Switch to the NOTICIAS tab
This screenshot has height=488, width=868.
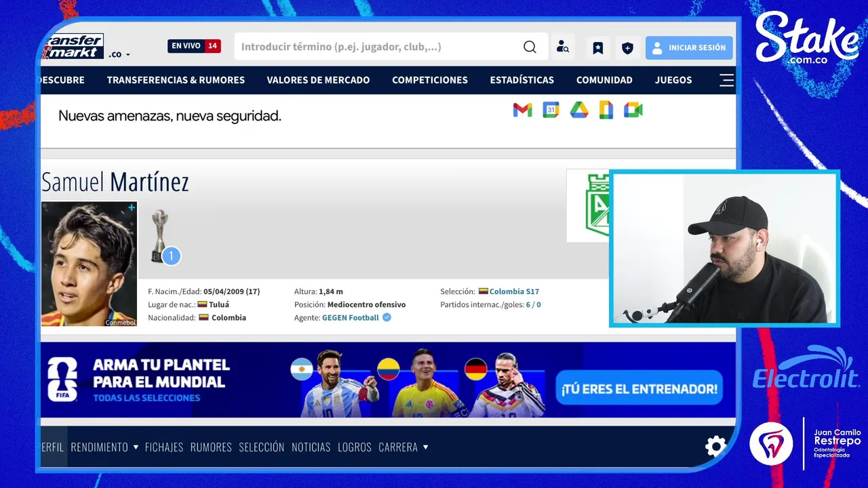click(x=311, y=447)
